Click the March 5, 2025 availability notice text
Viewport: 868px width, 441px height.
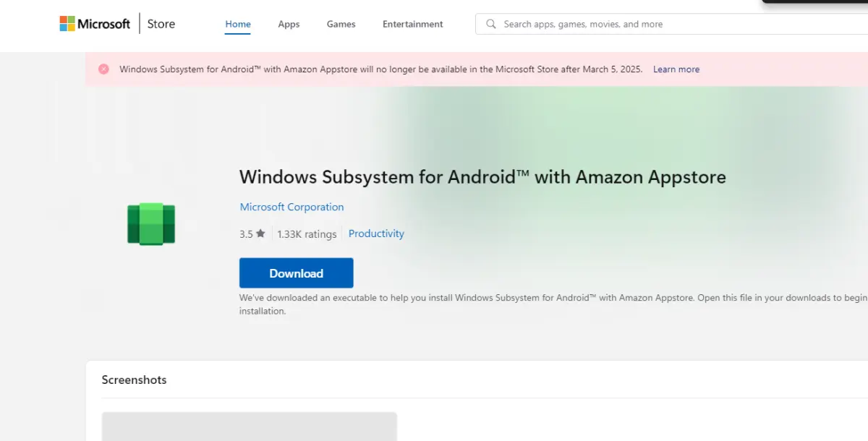click(381, 69)
